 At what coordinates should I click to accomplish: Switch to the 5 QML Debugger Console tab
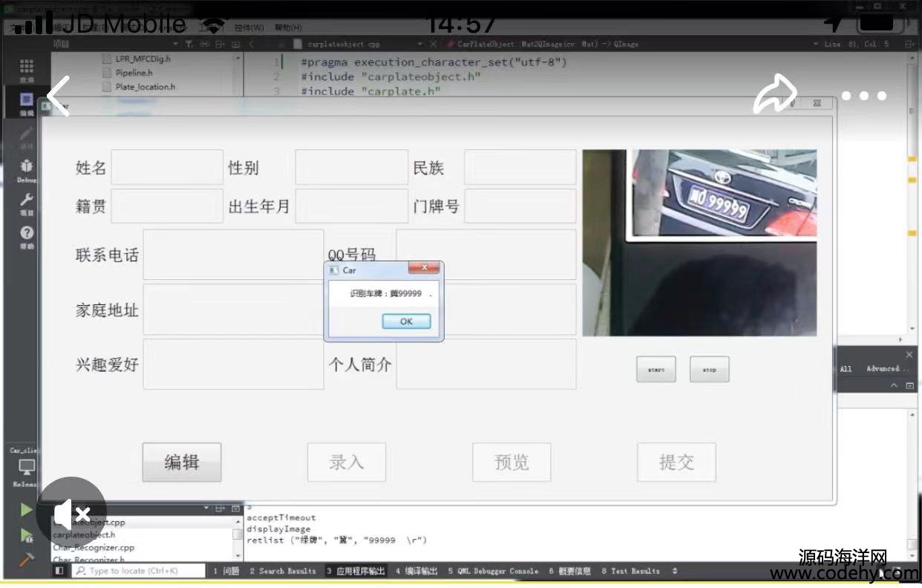pyautogui.click(x=493, y=571)
